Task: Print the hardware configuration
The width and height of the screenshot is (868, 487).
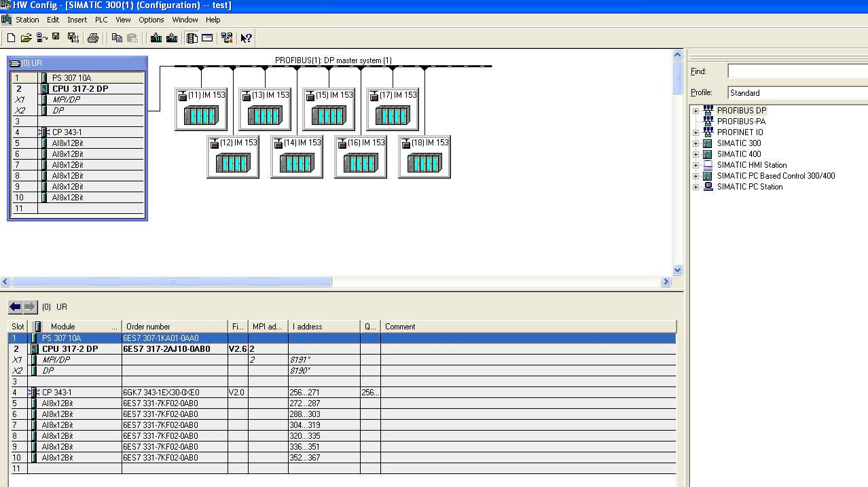Action: 93,38
